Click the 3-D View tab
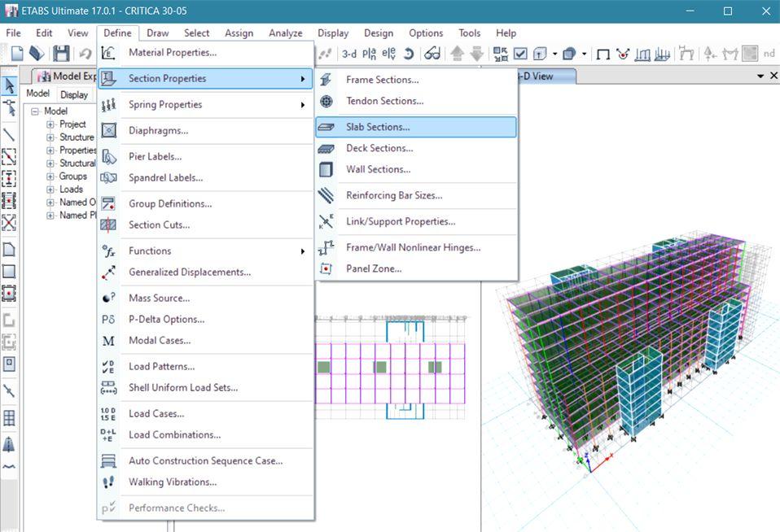780x532 pixels. 546,76
